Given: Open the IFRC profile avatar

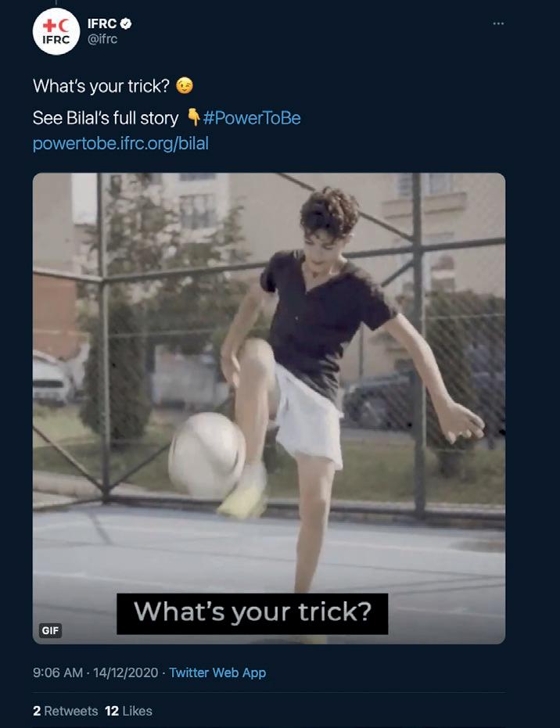Looking at the screenshot, I should pos(56,31).
